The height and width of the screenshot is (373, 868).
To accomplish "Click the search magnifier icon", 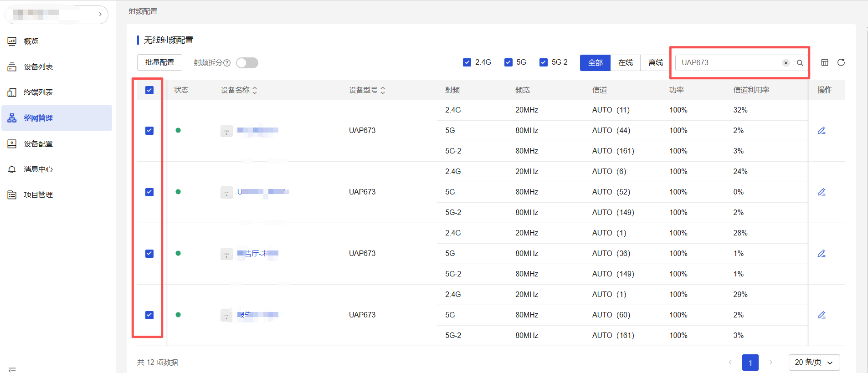I will point(800,63).
